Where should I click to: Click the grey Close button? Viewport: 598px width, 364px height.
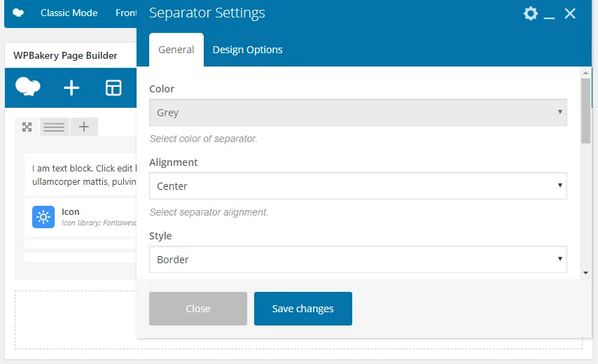(198, 309)
